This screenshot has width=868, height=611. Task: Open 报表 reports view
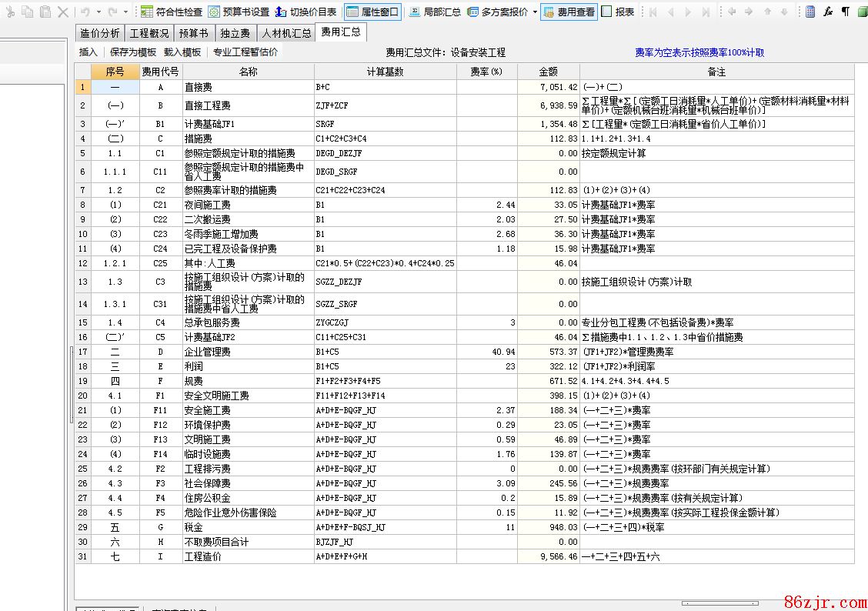point(618,12)
